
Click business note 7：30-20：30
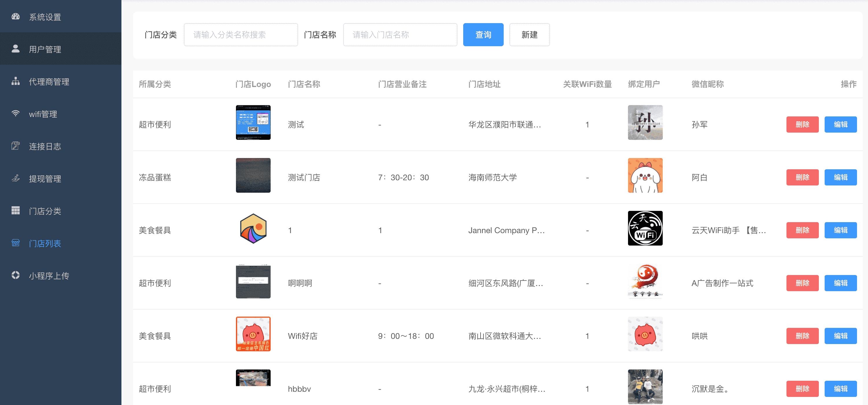[403, 177]
